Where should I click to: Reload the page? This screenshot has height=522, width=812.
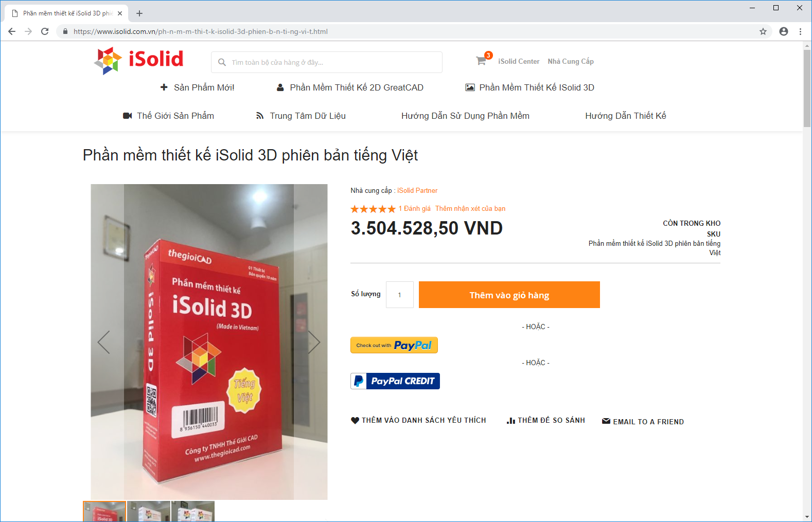(45, 31)
